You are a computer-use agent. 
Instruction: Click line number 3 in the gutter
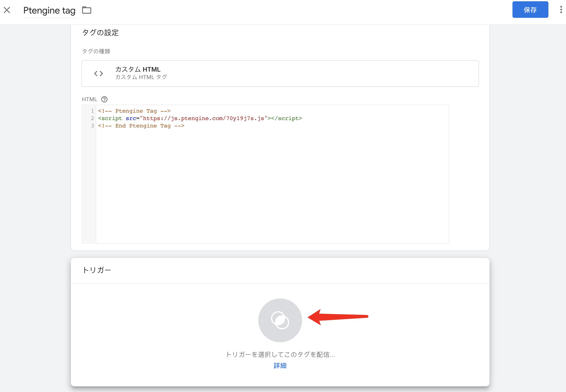92,126
